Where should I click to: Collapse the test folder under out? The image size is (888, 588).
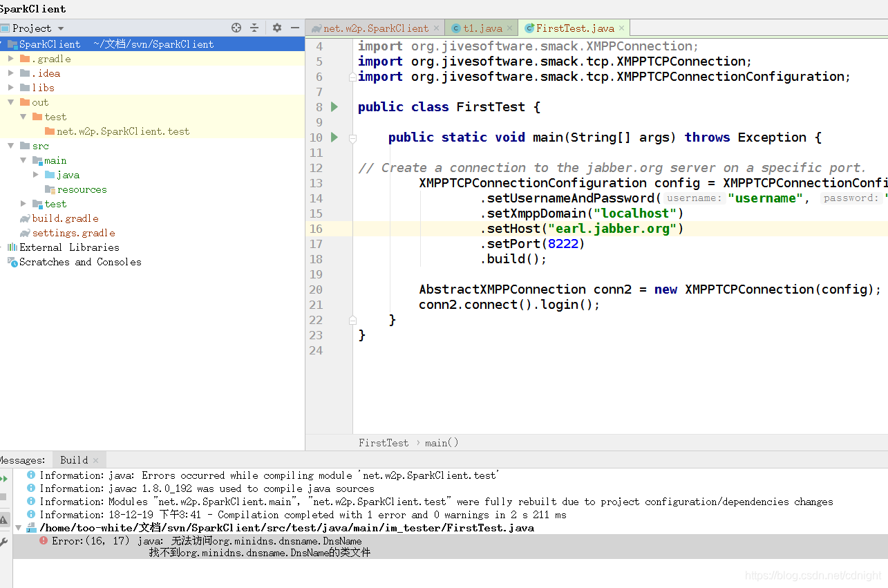pyautogui.click(x=23, y=117)
